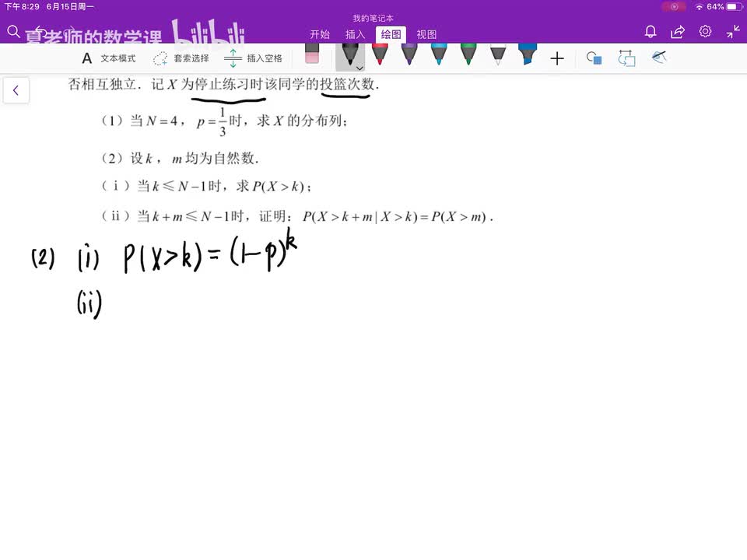The width and height of the screenshot is (747, 560).
Task: Select the blue highlighter
Action: [x=528, y=54]
